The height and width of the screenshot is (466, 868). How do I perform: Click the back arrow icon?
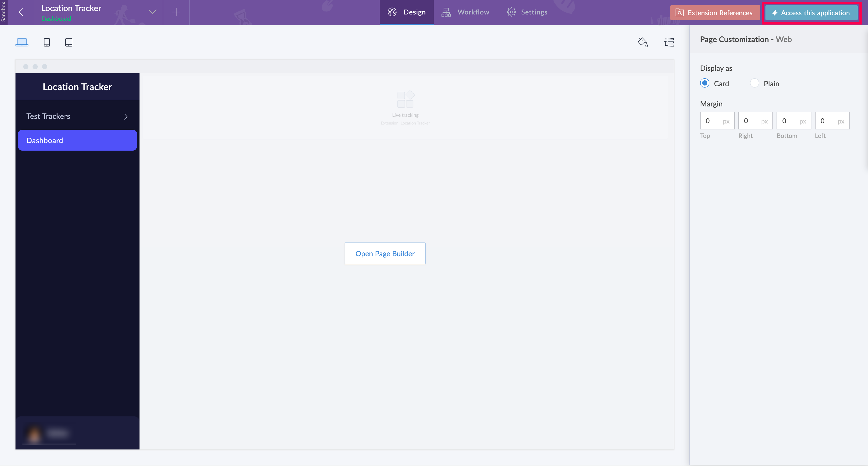coord(21,12)
